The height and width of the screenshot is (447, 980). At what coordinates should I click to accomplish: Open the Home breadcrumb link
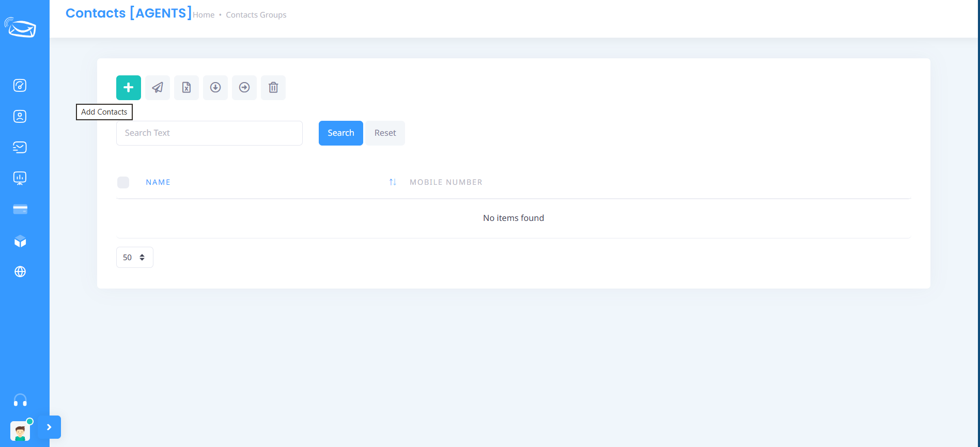[x=204, y=15]
